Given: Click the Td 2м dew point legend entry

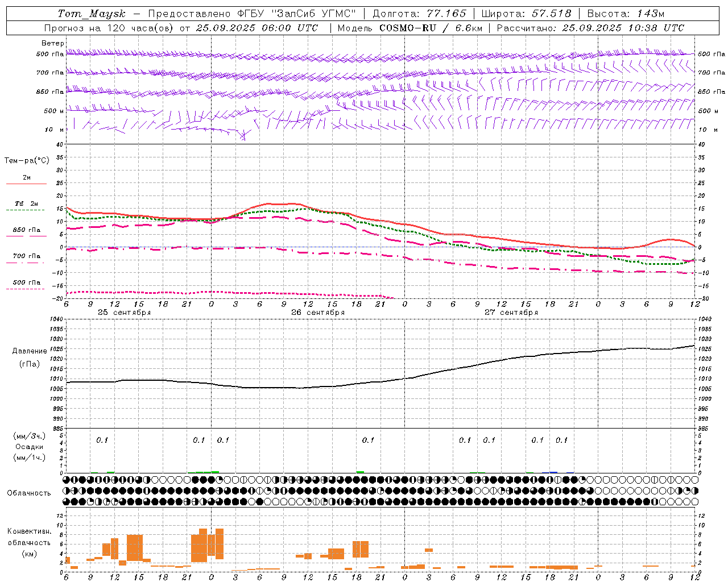Looking at the screenshot, I should (27, 203).
